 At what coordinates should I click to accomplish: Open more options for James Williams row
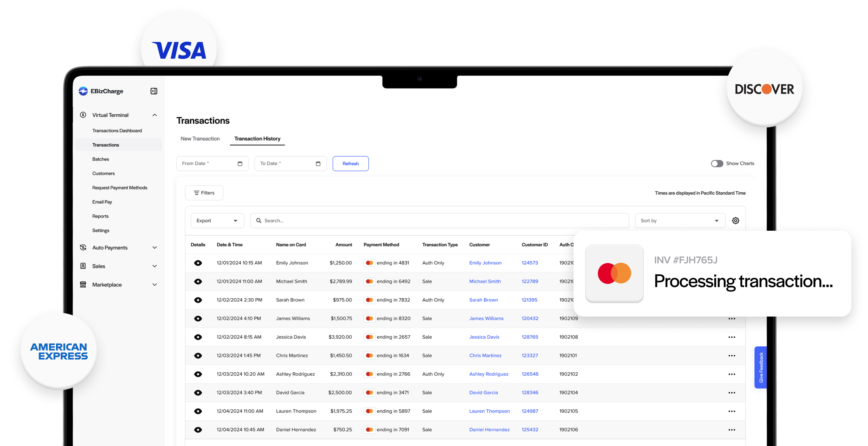pos(732,319)
